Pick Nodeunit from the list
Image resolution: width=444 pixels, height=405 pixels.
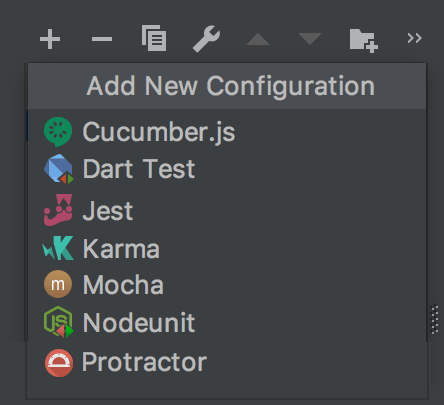pyautogui.click(x=227, y=322)
